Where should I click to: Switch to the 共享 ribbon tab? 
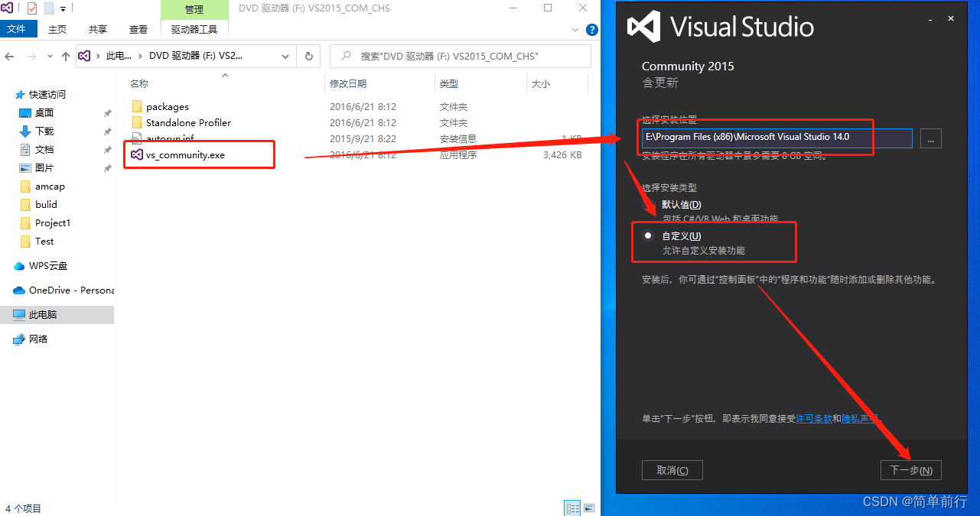(97, 29)
